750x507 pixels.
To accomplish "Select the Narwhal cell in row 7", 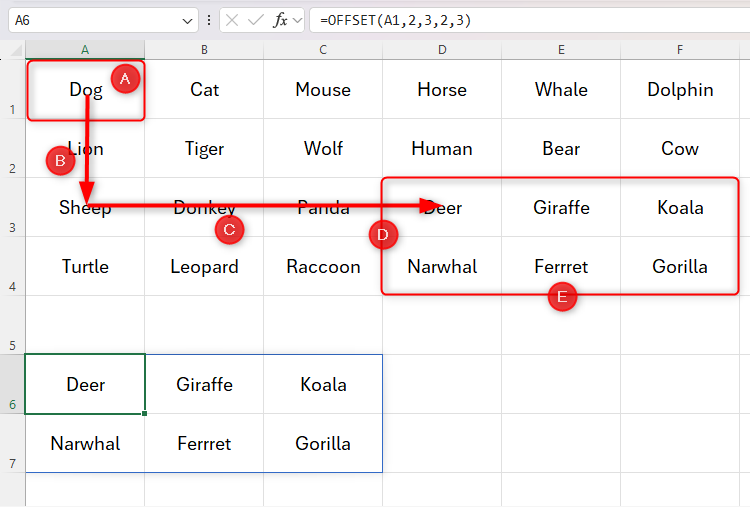I will tap(85, 443).
